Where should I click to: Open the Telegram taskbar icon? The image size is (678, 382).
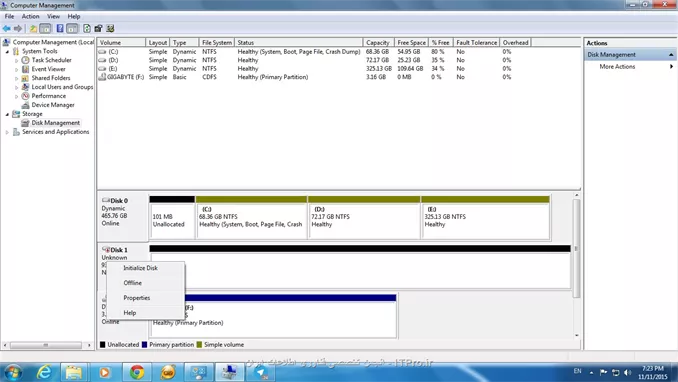(x=261, y=372)
